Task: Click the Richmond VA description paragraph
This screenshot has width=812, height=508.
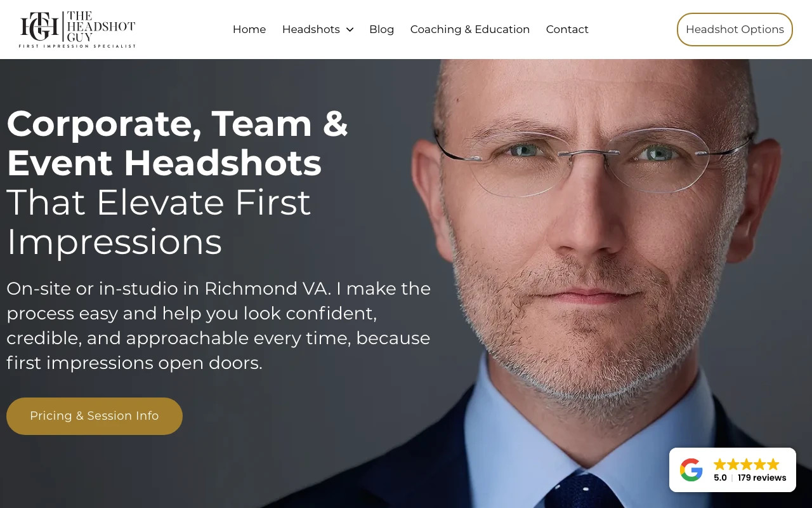Action: click(219, 326)
